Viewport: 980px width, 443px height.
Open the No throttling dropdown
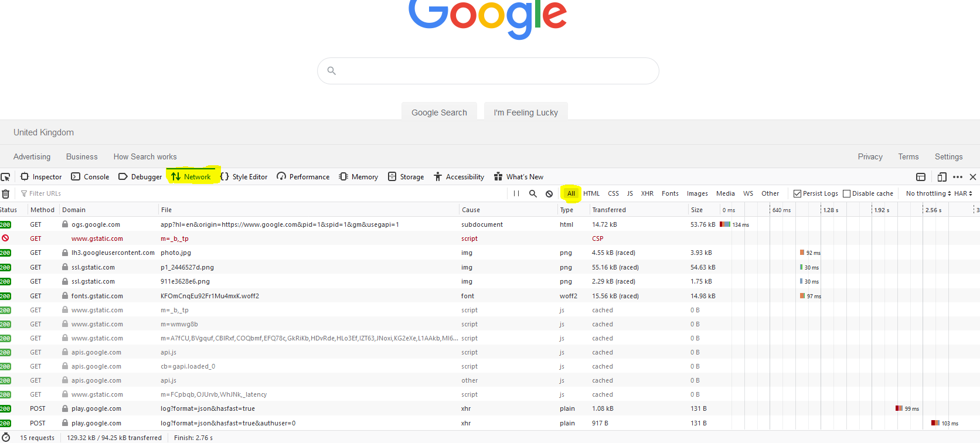point(928,193)
